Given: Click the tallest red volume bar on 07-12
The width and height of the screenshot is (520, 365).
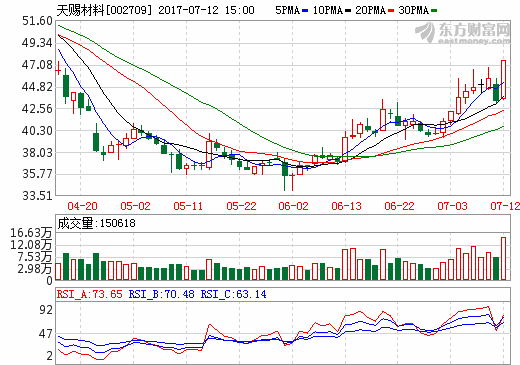Looking at the screenshot, I should pyautogui.click(x=503, y=259).
